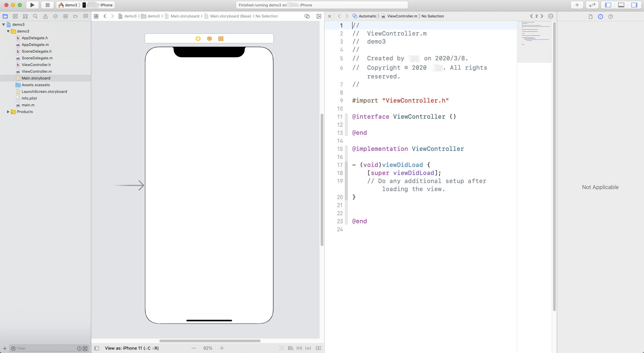Open the Automatic jump bar dropdown
The height and width of the screenshot is (353, 644).
click(367, 16)
